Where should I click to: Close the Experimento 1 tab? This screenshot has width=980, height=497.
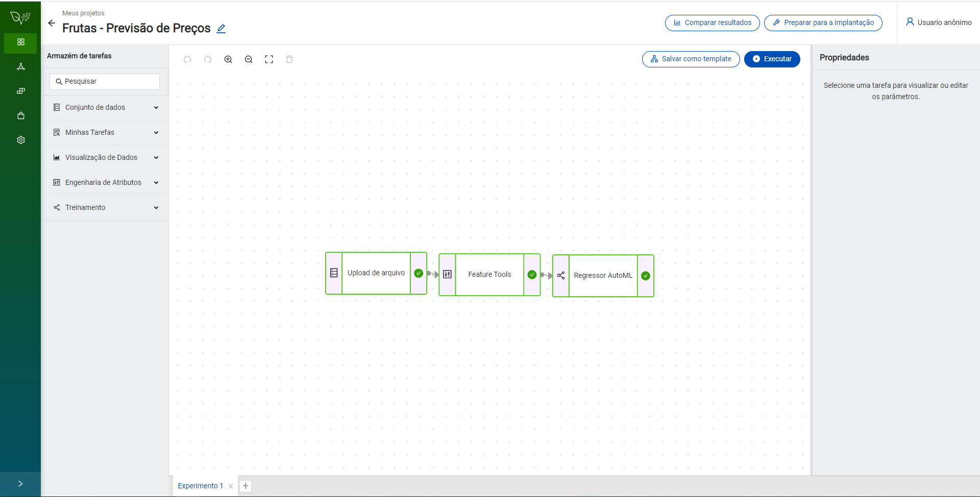(x=231, y=486)
